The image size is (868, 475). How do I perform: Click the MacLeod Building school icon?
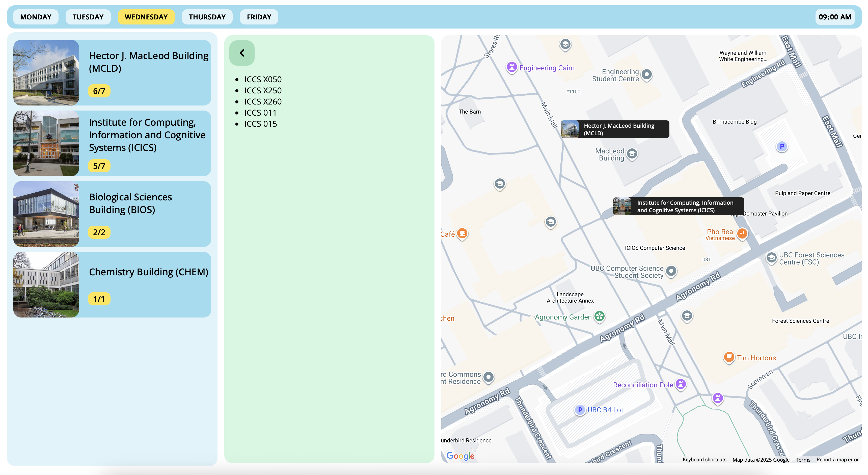click(632, 154)
